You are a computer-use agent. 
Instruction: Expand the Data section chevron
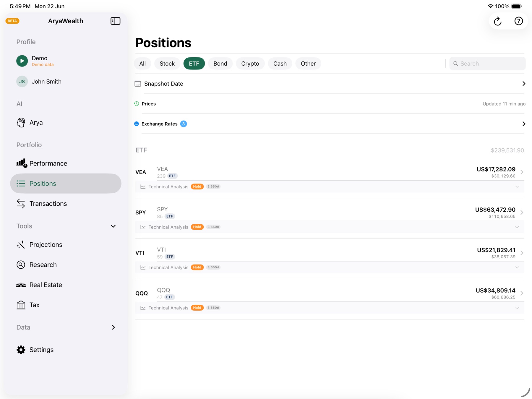(113, 327)
